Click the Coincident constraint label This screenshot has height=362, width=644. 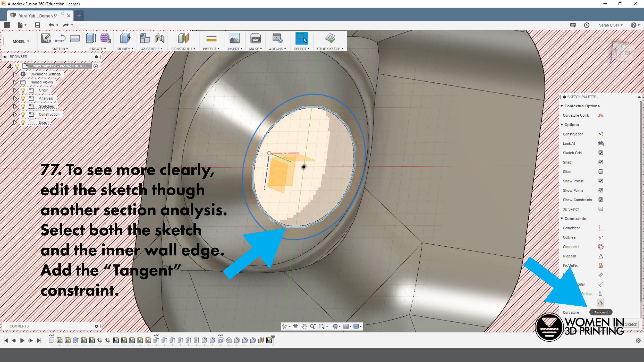571,228
